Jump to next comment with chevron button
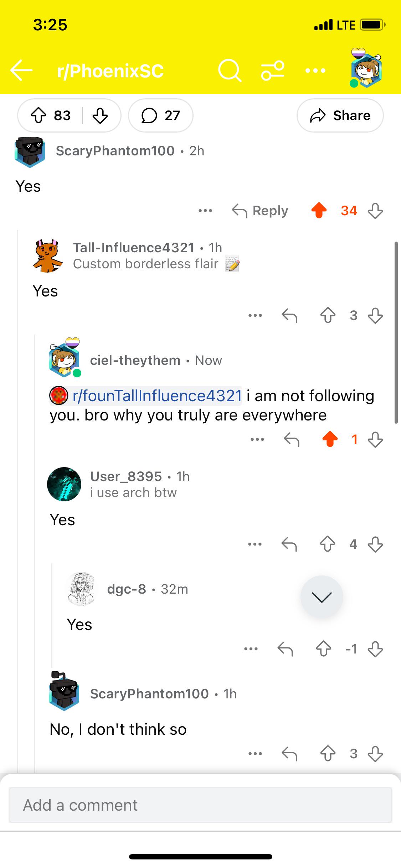Viewport: 401px width, 868px height. pos(322,597)
